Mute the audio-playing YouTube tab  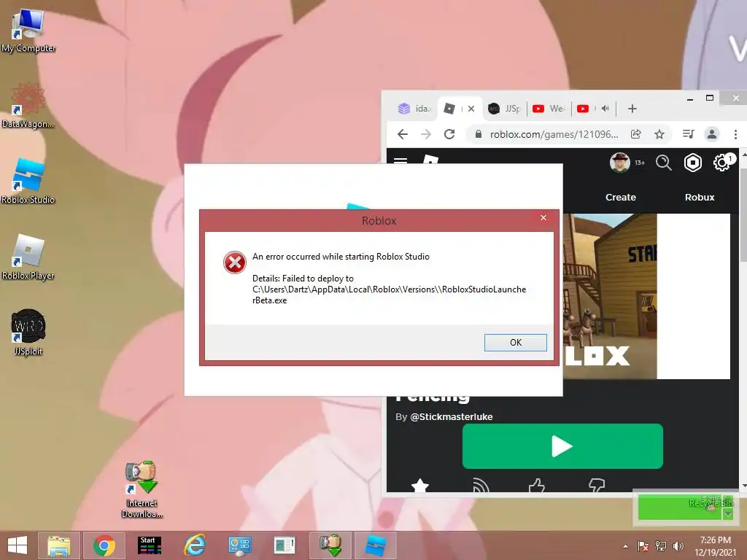coord(605,109)
